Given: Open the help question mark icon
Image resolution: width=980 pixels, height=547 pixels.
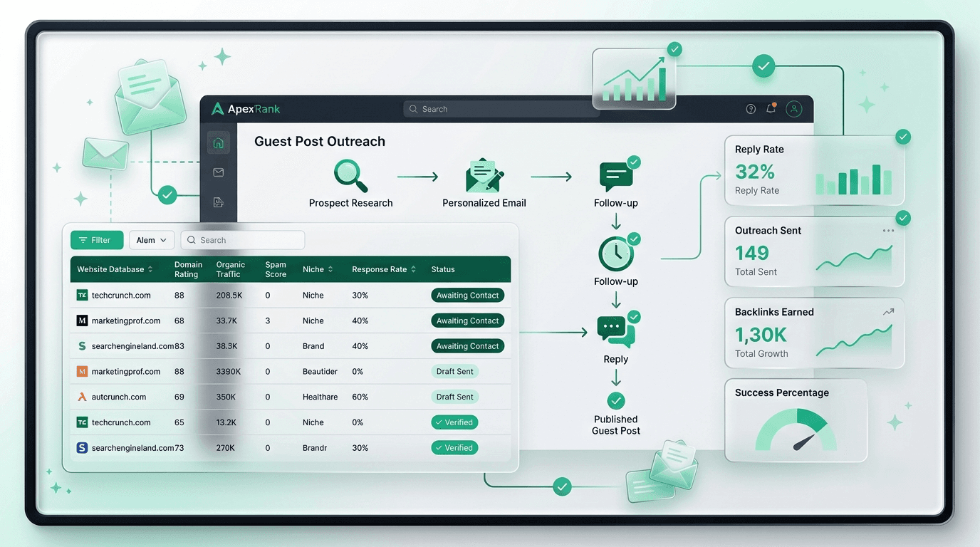Looking at the screenshot, I should click(751, 109).
